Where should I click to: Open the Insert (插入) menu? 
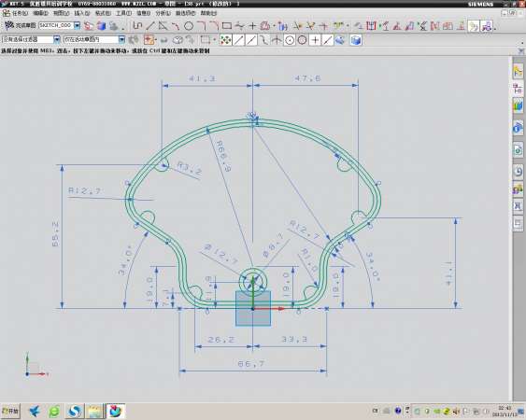(82, 13)
